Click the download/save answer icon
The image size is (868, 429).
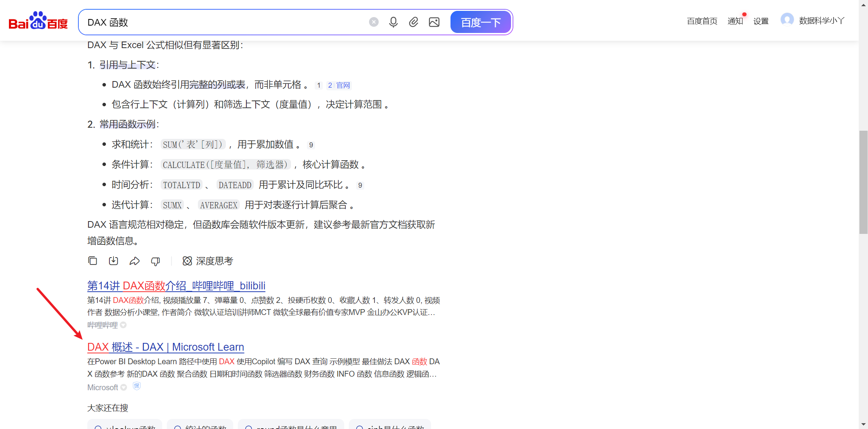point(113,261)
